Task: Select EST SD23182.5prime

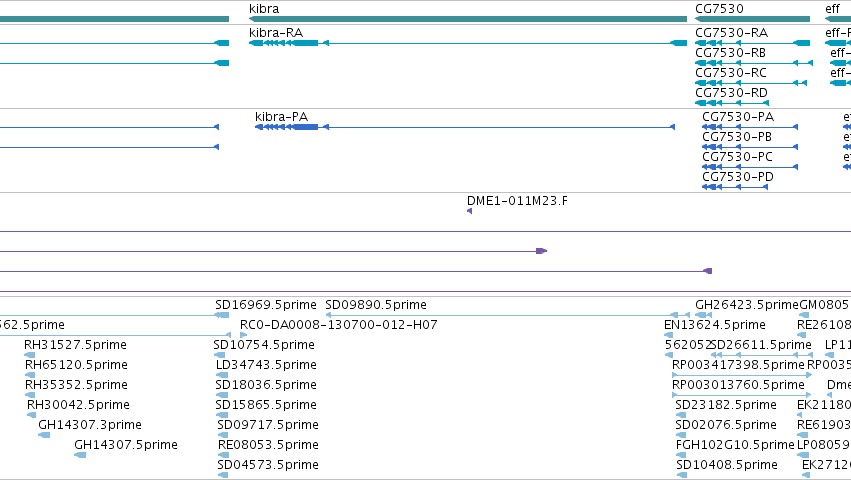Action: click(x=726, y=405)
